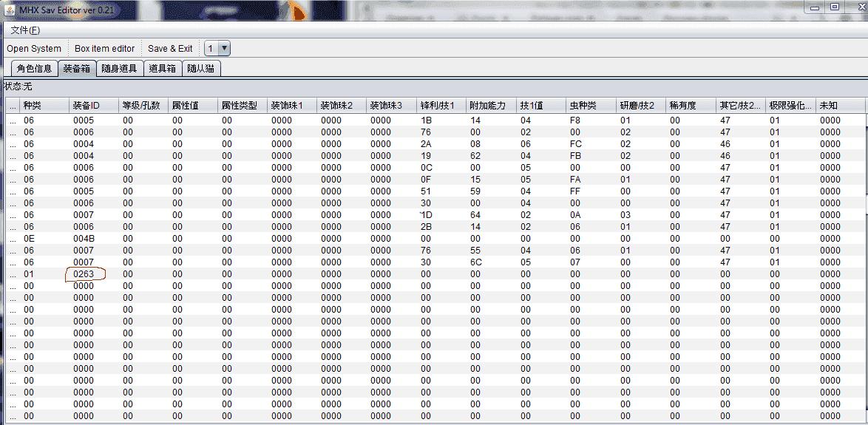Click the 属性类型 column header

click(x=243, y=105)
